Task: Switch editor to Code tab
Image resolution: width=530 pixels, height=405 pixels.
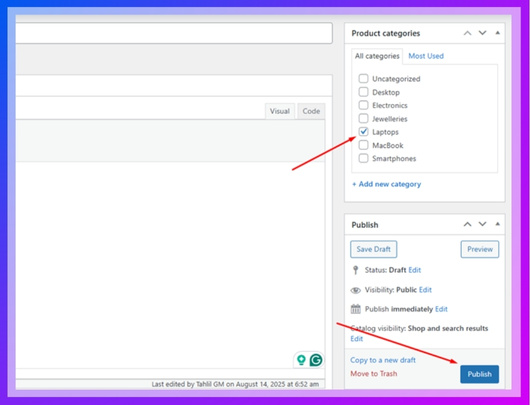Action: coord(311,111)
